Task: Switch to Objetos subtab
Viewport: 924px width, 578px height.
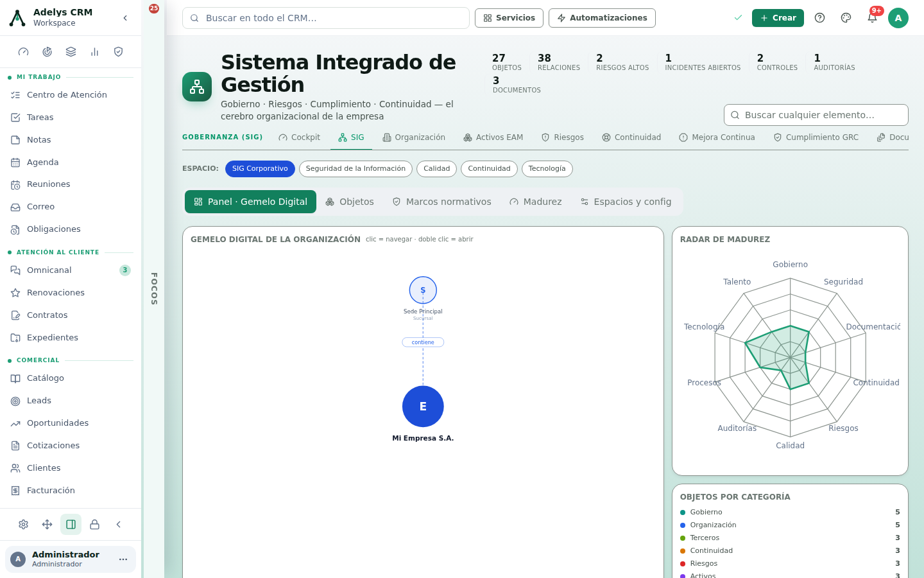Action: (350, 202)
